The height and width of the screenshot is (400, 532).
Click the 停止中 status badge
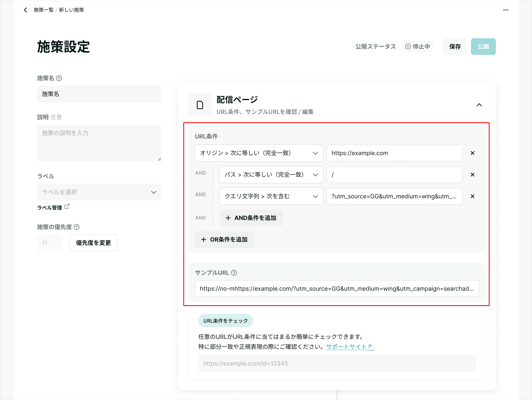[x=418, y=46]
